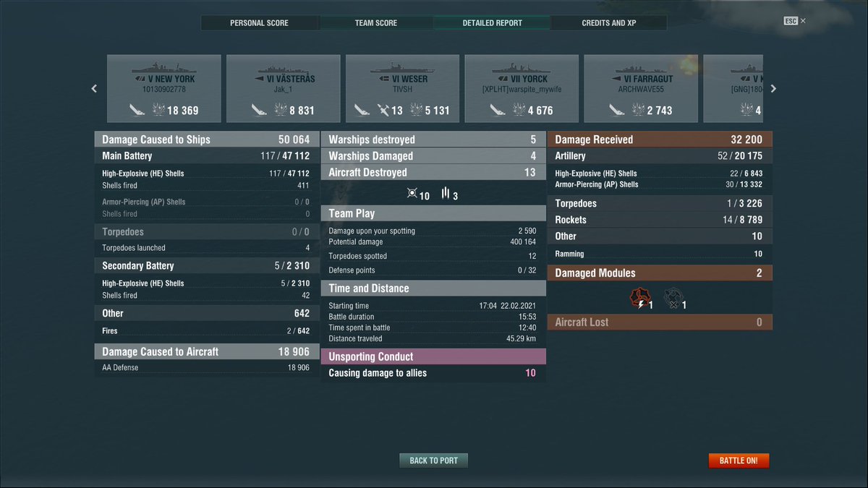
Task: Click the Farragut ship silhouette icon
Action: 642,67
